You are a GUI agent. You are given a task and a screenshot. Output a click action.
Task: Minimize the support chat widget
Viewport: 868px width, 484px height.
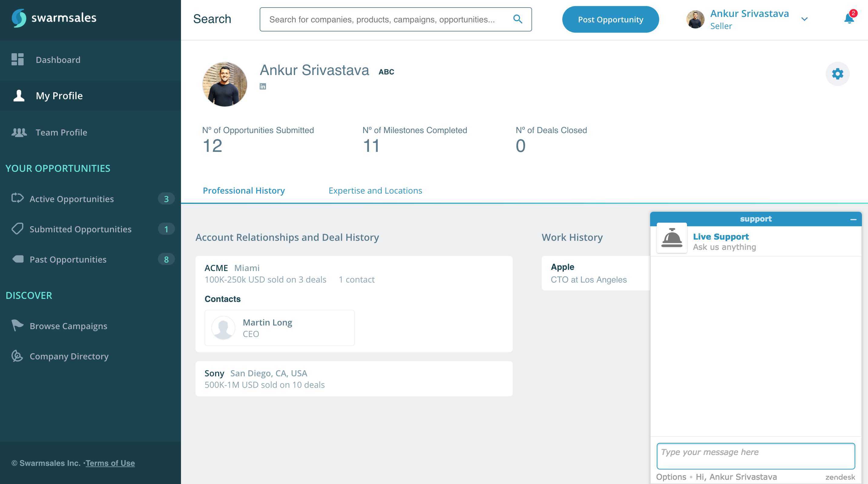853,219
